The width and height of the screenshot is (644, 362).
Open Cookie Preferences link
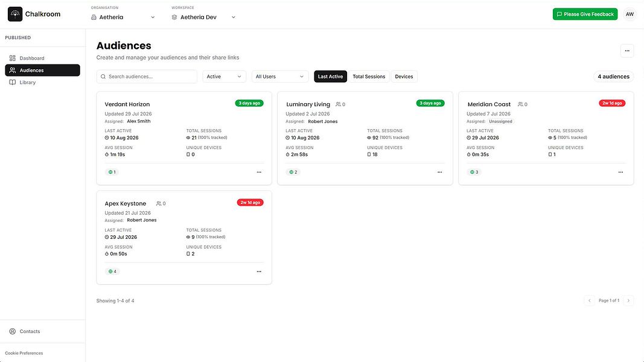coord(24,353)
